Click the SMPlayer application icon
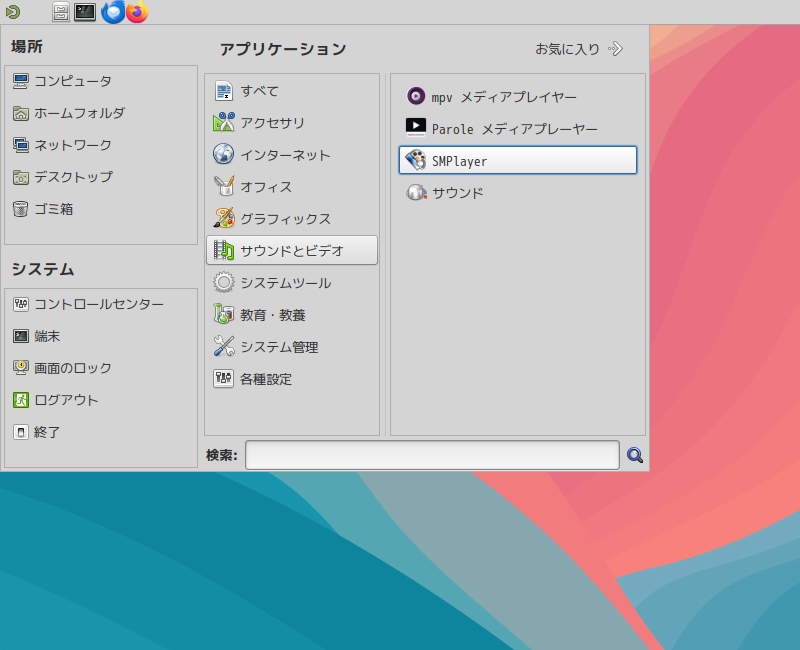Screen dimensions: 800x650 pos(416,160)
